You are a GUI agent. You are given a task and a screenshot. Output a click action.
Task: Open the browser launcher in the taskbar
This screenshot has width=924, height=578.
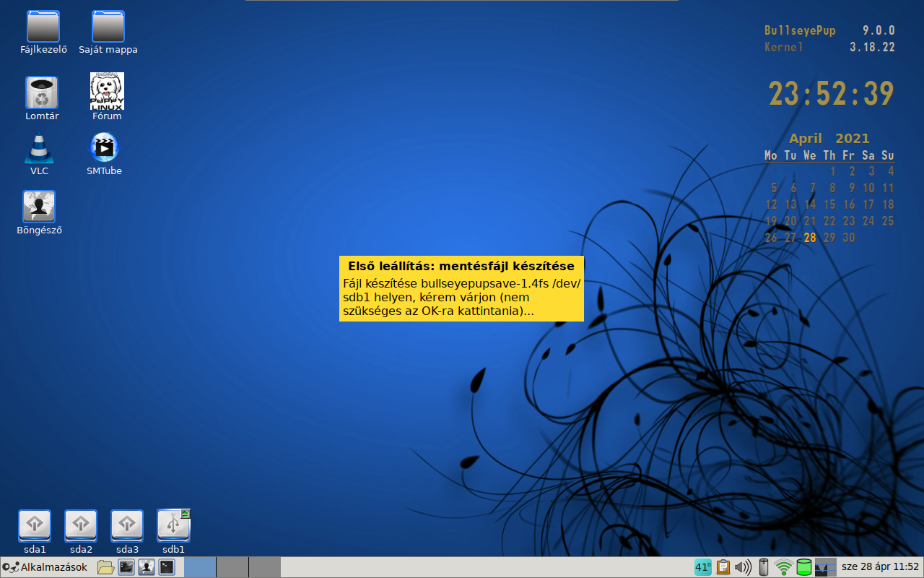point(147,567)
